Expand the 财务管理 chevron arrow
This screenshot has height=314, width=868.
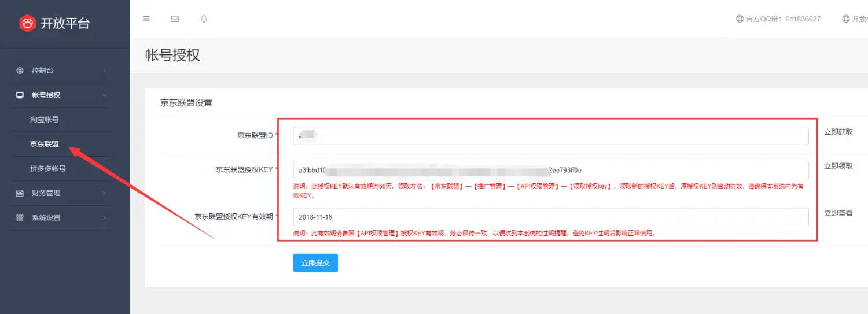click(x=104, y=193)
